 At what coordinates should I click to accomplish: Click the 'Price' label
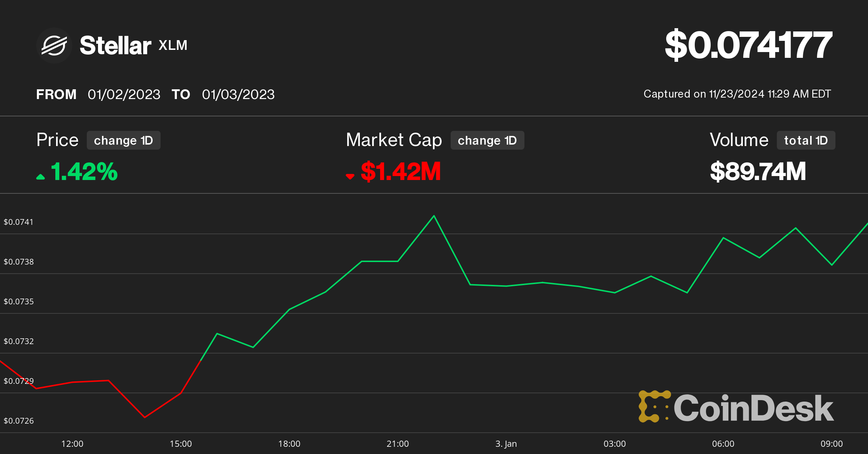tap(58, 140)
